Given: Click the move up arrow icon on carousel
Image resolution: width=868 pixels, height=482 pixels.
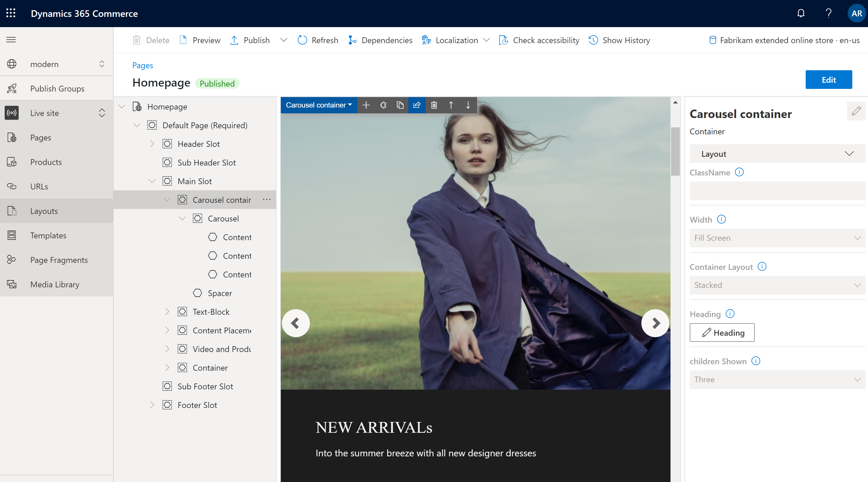Looking at the screenshot, I should point(450,106).
